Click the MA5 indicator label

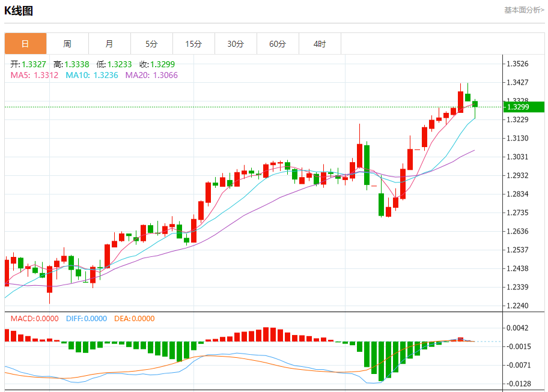coord(34,75)
